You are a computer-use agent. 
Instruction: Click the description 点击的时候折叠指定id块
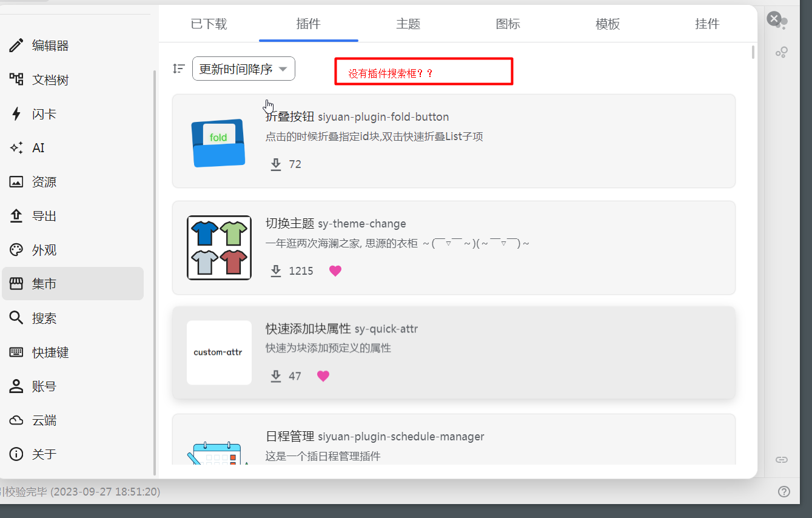point(374,136)
